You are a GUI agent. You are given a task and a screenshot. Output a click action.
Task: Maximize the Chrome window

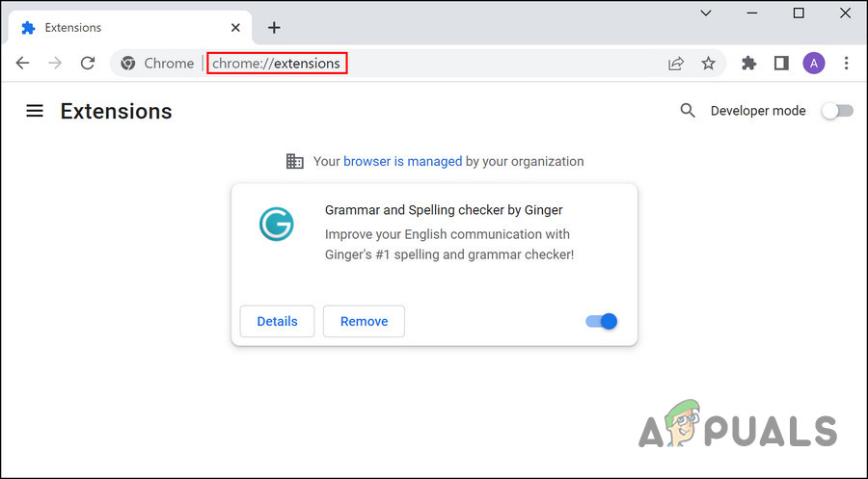pos(799,13)
